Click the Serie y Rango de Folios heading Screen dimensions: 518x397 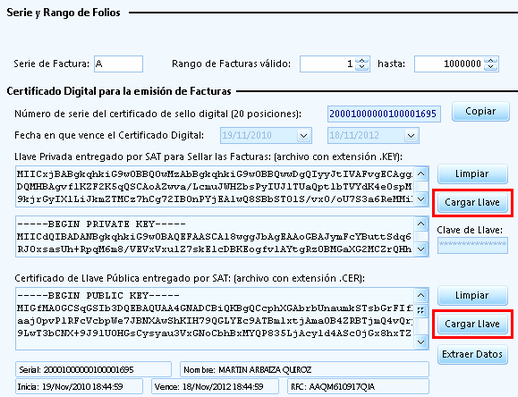[63, 13]
